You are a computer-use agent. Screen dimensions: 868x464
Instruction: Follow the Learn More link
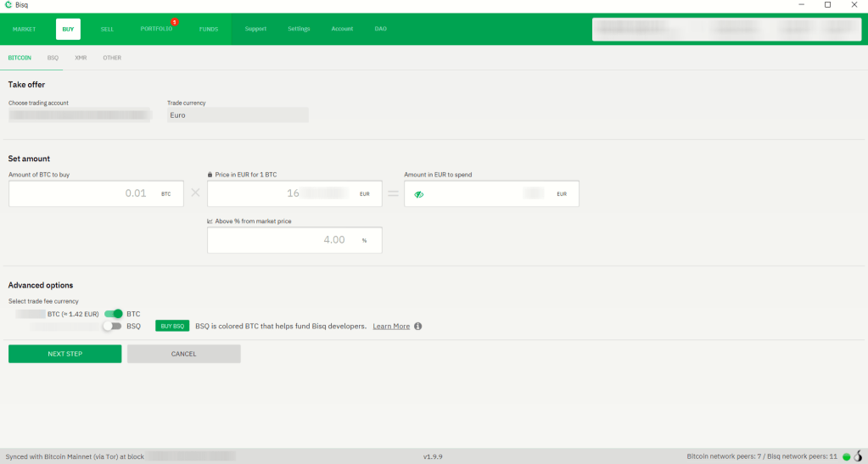click(x=390, y=326)
